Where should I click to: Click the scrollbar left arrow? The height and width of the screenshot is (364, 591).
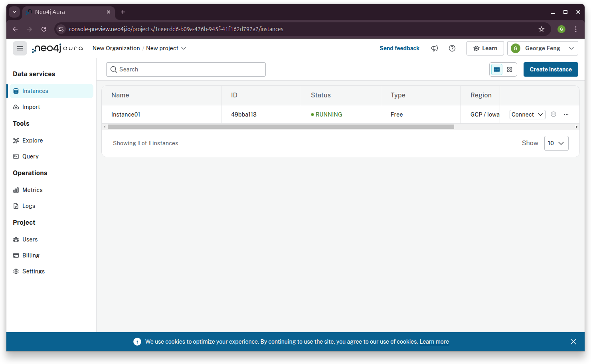pos(105,127)
